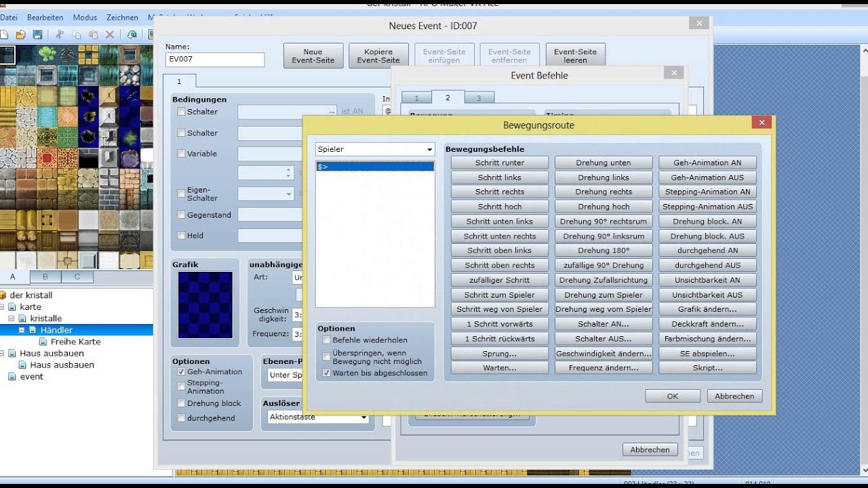Tick the 'Überspringen, wenn Bewegung nicht möglich' checkbox
868x488 pixels.
[327, 357]
